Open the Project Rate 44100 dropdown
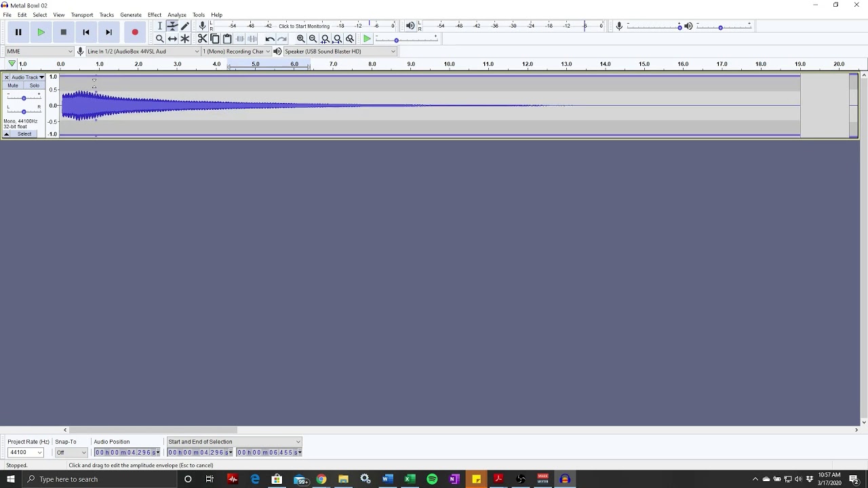The image size is (868, 488). pyautogui.click(x=26, y=453)
